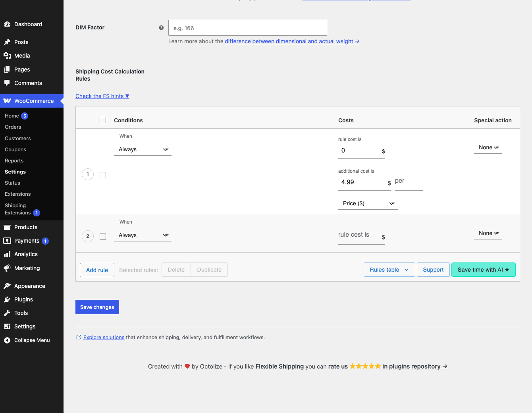Check the checkbox for rule 2
Screen dimensions: 532x413
tap(103, 237)
